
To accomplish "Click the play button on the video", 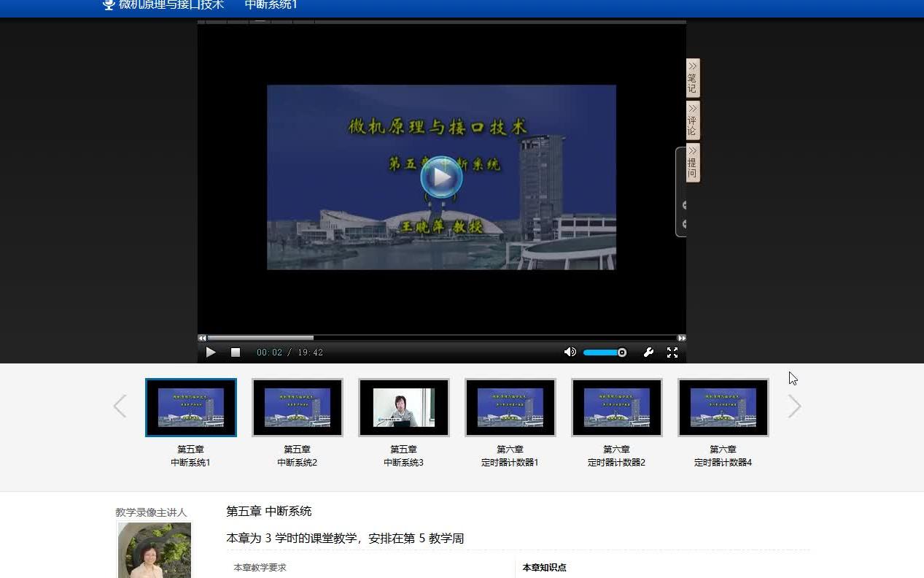I will coord(211,352).
